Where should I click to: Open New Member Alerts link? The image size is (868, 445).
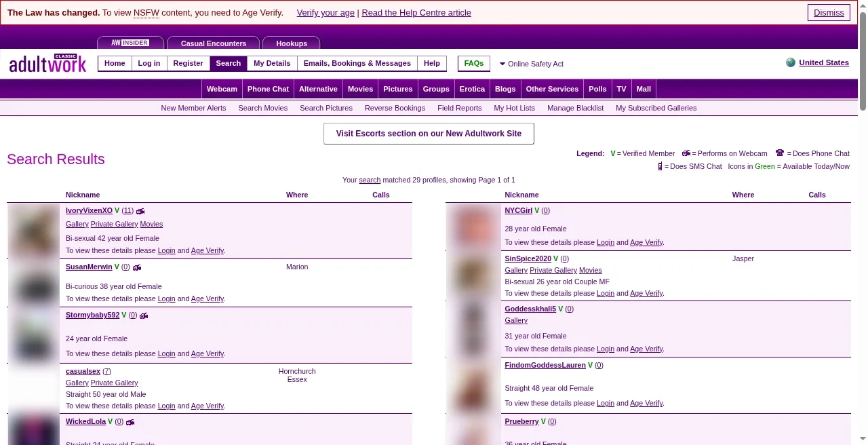193,108
